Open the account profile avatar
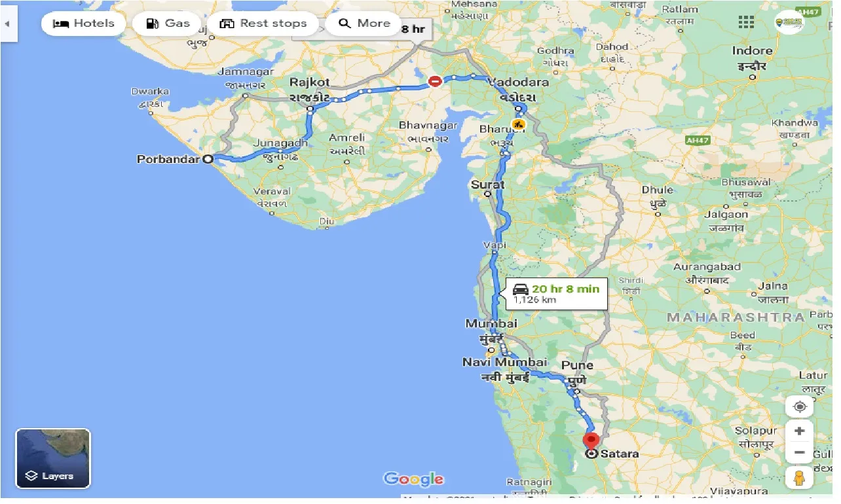Image resolution: width=841 pixels, height=504 pixels. (x=789, y=22)
